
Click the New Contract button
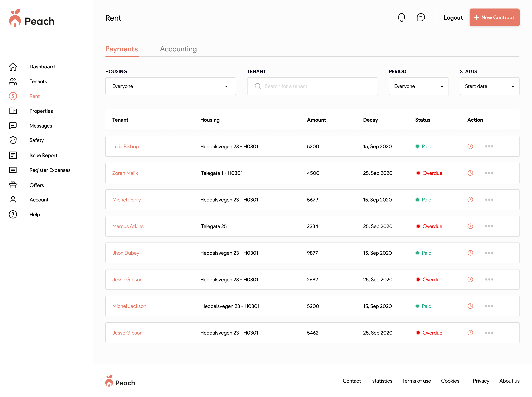point(494,18)
